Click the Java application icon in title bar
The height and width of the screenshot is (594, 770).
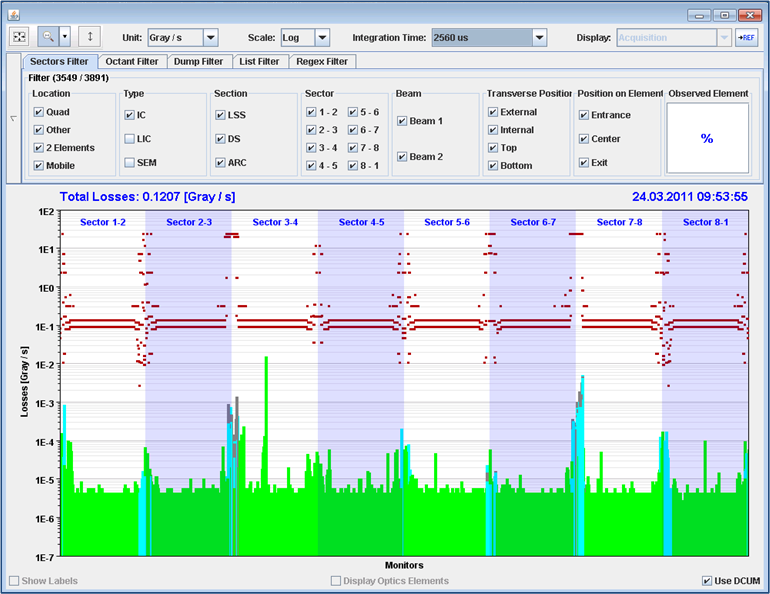click(x=14, y=14)
